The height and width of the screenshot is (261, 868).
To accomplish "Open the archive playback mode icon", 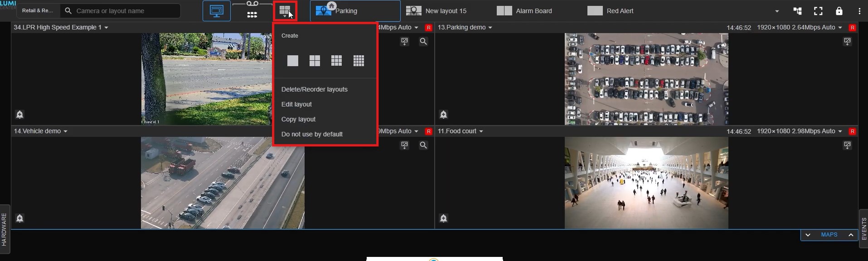I will point(252,10).
